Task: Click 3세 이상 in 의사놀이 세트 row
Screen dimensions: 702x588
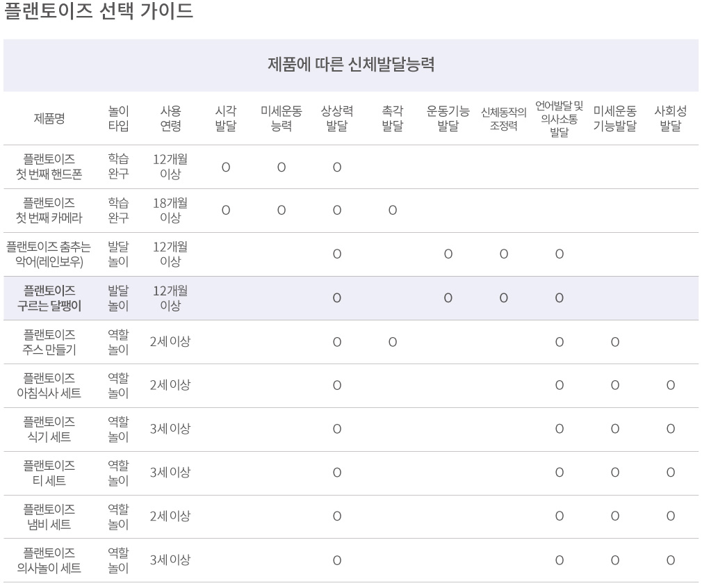Action: [170, 560]
